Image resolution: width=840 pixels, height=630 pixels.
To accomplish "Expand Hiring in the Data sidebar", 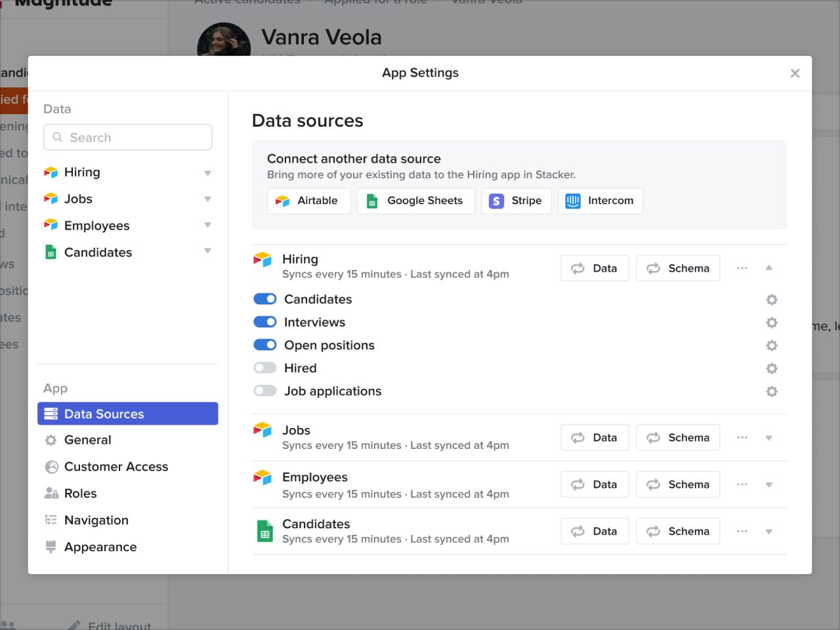I will (207, 173).
